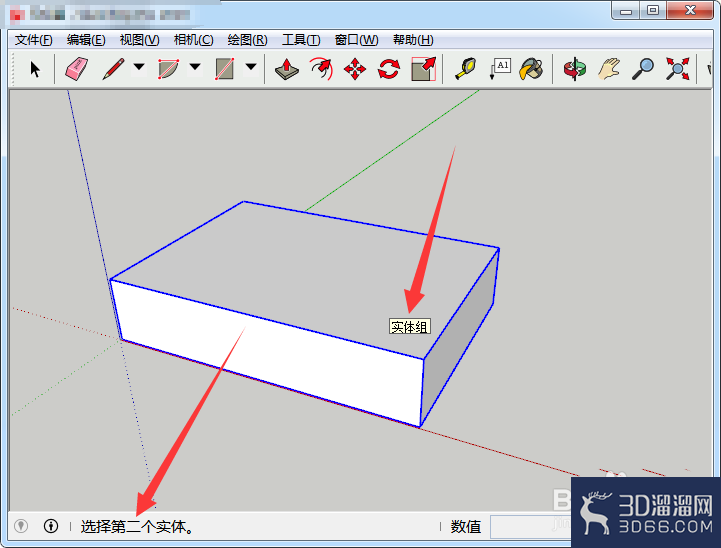Open the 绘图(R) menu
The width and height of the screenshot is (721, 548).
[x=247, y=40]
